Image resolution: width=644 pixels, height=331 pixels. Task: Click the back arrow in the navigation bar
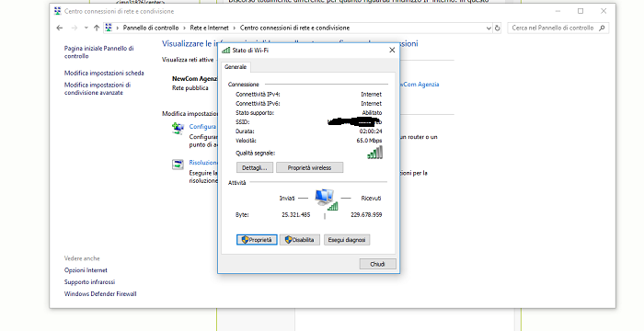pyautogui.click(x=60, y=28)
